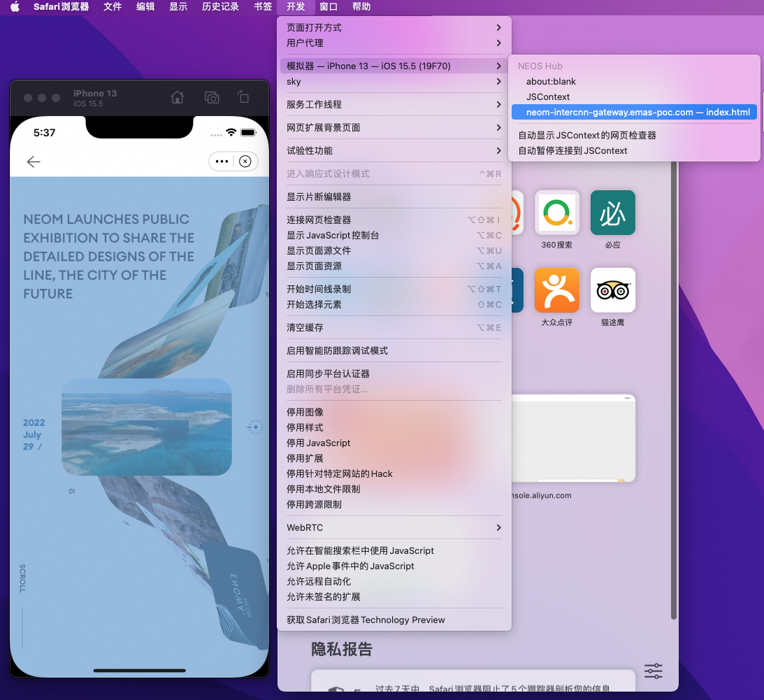Click the privacy report settings sliders icon

pos(653,671)
